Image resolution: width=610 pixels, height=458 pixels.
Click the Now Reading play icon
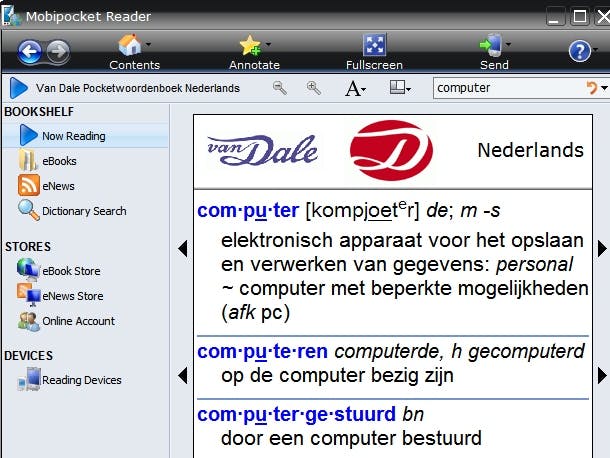(28, 135)
